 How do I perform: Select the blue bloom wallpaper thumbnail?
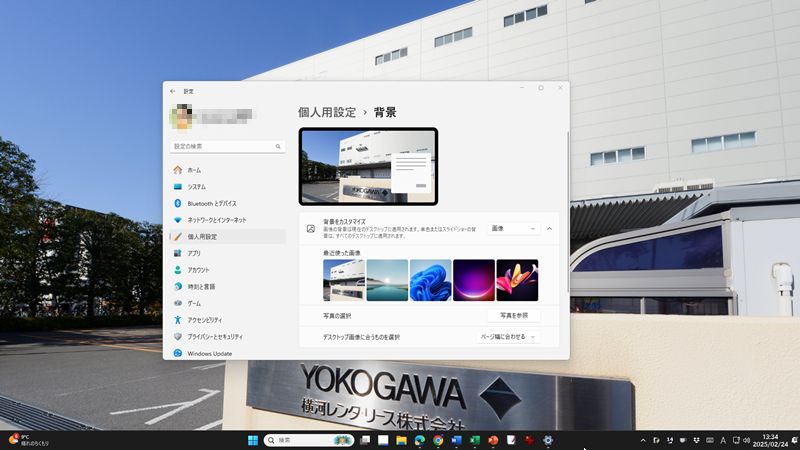click(431, 280)
